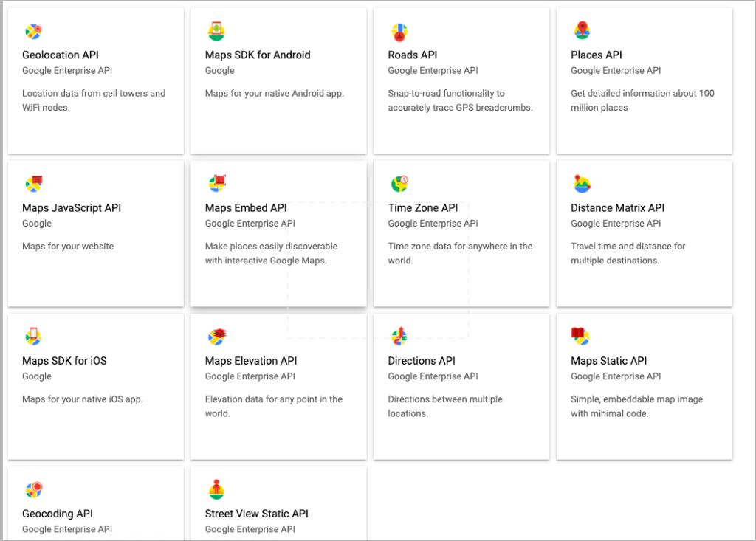Open the Maps Embed API title

point(246,208)
